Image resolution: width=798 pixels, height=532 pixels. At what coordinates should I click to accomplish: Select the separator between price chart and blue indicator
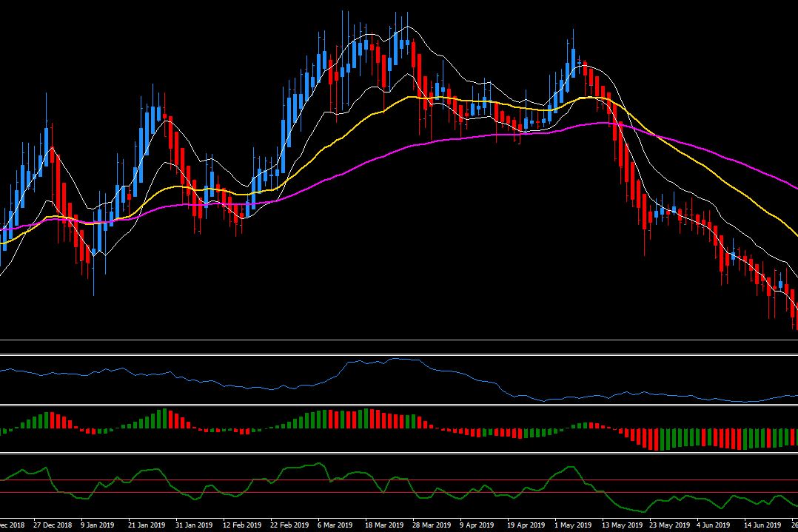pyautogui.click(x=399, y=354)
